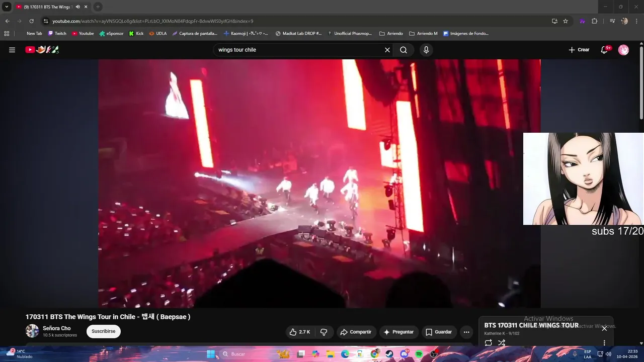Viewport: 644px width, 362px height.
Task: Install or cast icon in address bar
Action: point(554,21)
